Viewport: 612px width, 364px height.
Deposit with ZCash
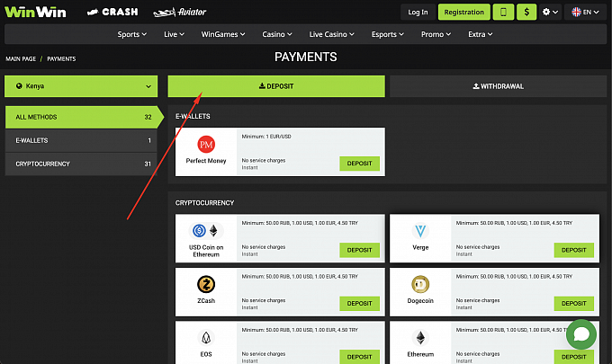[x=359, y=303]
